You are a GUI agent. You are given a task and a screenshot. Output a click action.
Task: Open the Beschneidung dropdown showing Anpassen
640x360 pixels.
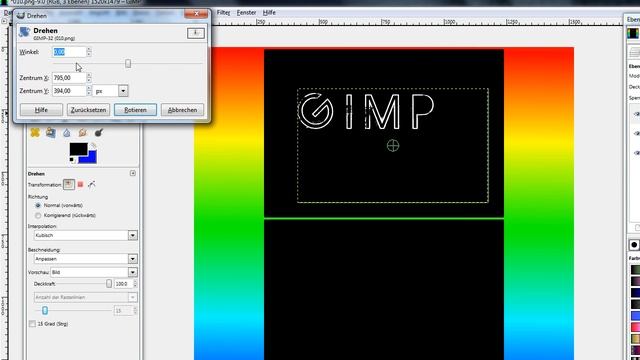point(86,259)
